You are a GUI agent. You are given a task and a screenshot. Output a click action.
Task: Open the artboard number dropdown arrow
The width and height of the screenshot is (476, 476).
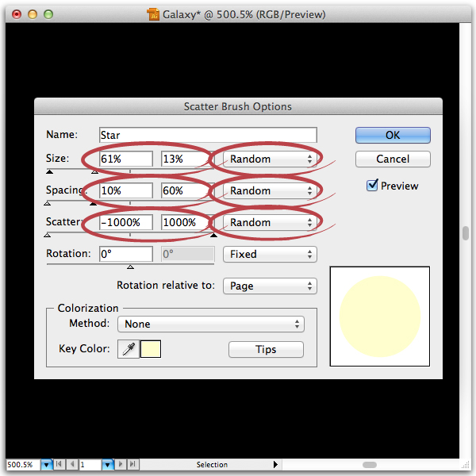click(108, 464)
